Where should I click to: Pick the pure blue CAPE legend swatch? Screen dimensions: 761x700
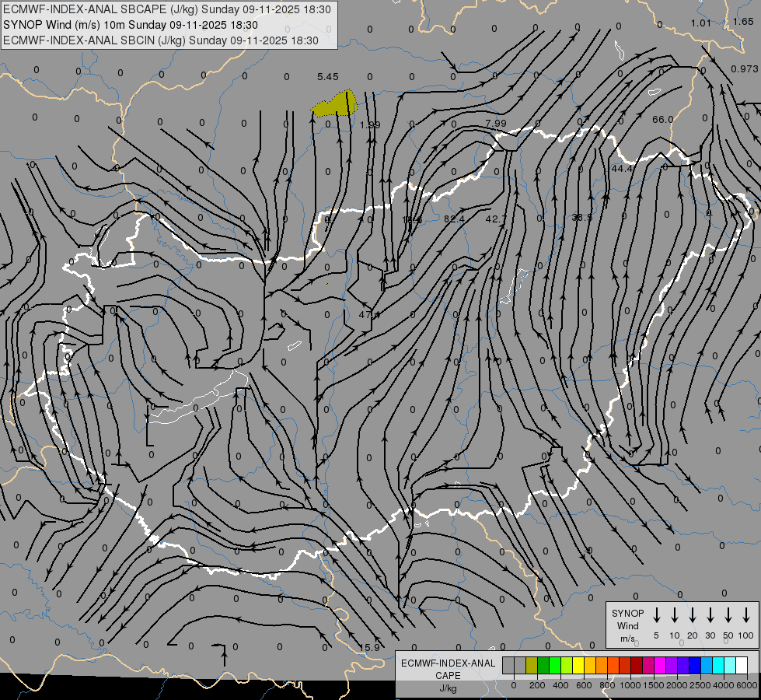click(696, 666)
